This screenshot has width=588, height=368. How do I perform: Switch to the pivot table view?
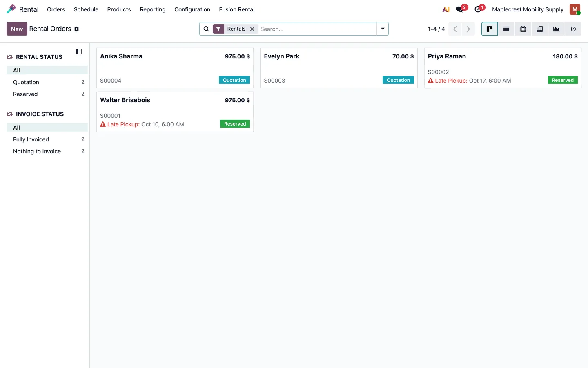pyautogui.click(x=540, y=29)
